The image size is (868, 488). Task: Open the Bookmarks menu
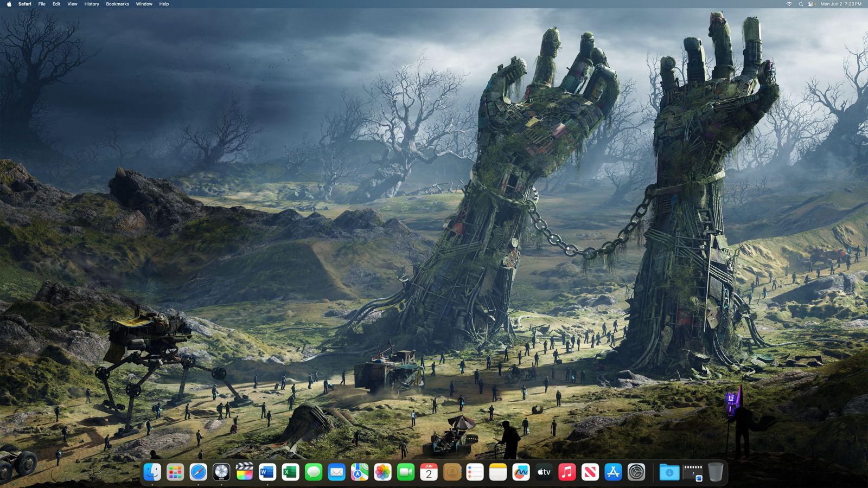pyautogui.click(x=118, y=4)
